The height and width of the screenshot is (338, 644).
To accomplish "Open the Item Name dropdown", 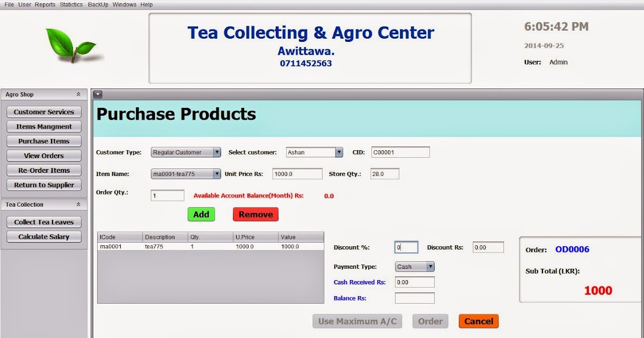I will point(217,174).
